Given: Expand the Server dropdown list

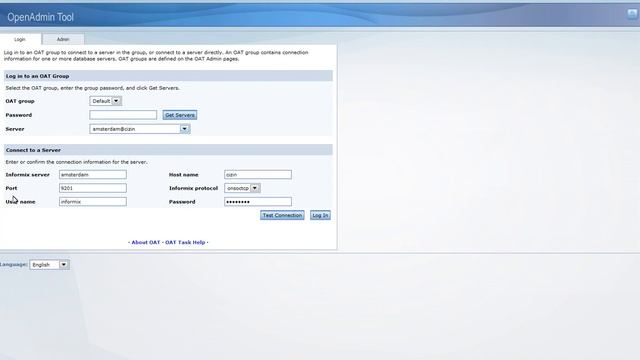Looking at the screenshot, I should pyautogui.click(x=140, y=129).
